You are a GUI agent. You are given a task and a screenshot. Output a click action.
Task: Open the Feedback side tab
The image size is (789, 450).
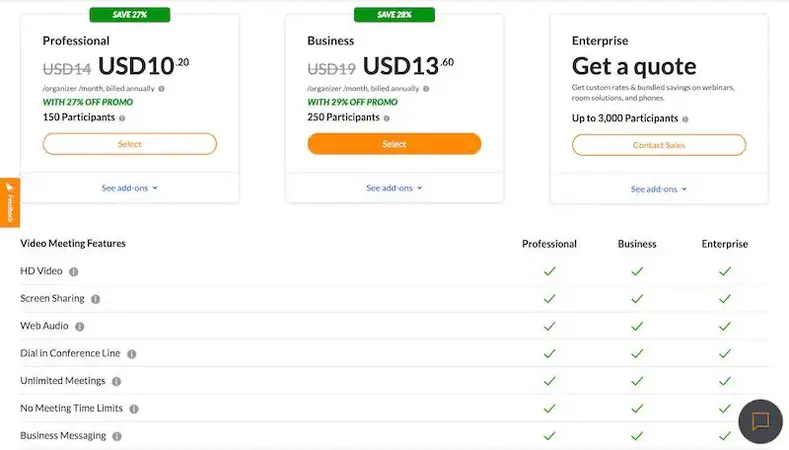point(9,202)
